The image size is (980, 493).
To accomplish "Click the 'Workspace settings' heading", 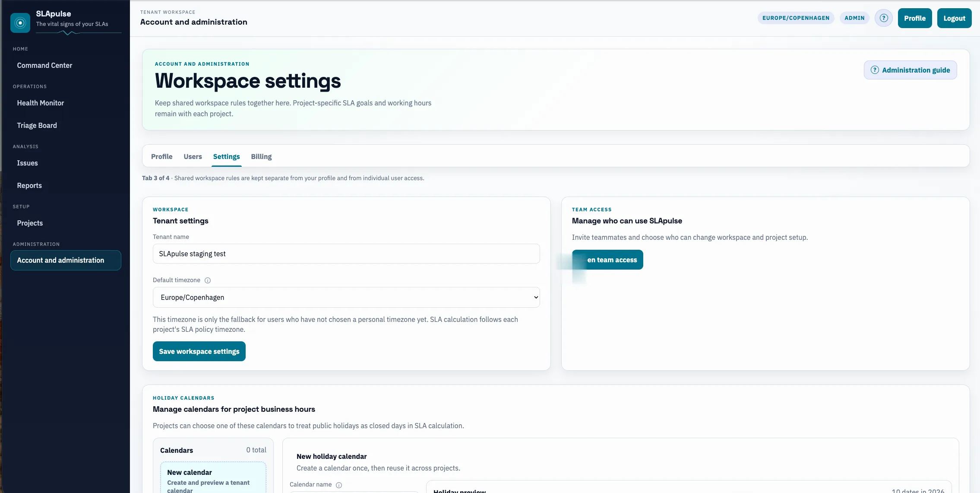I will point(248,81).
